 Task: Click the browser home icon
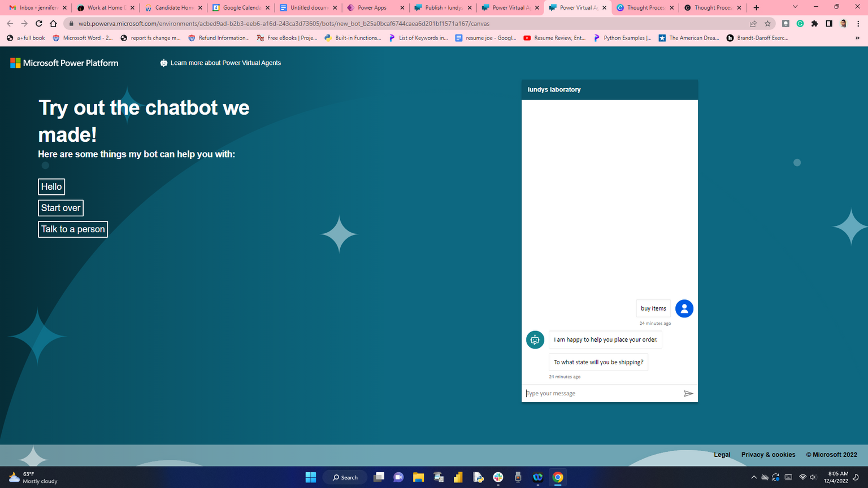(53, 24)
